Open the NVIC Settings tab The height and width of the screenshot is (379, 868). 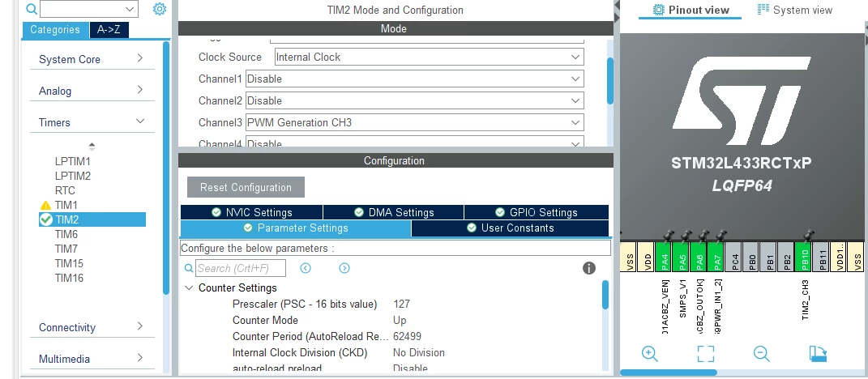[251, 212]
